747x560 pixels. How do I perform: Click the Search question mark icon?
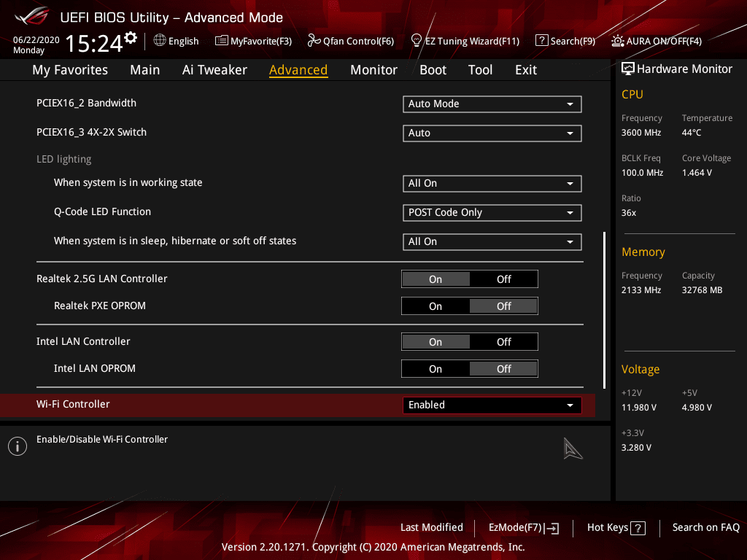(x=542, y=41)
